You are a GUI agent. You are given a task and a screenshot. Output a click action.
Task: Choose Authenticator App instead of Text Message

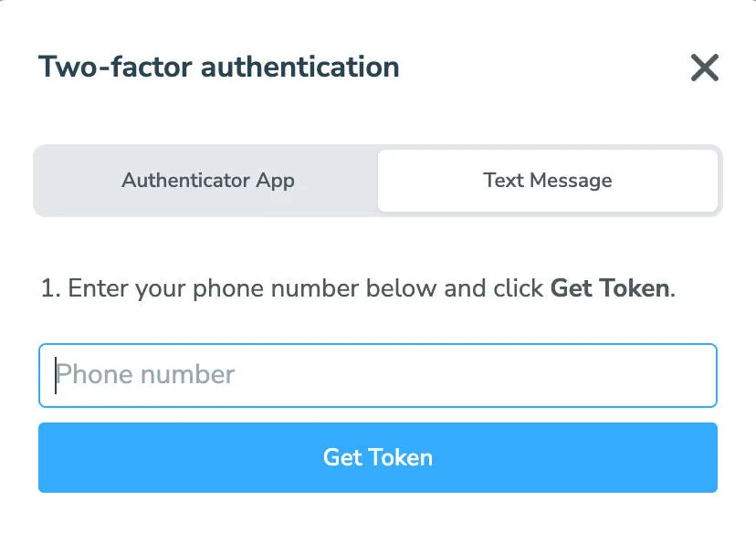(x=207, y=180)
